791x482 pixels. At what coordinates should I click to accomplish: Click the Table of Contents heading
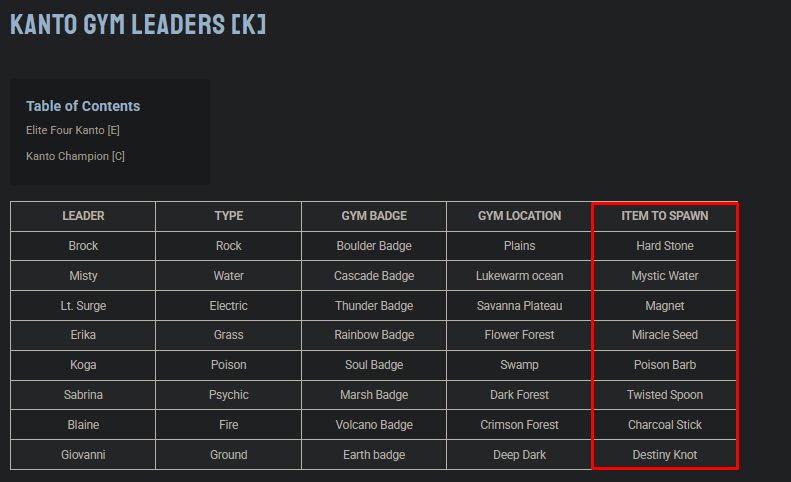(x=83, y=106)
